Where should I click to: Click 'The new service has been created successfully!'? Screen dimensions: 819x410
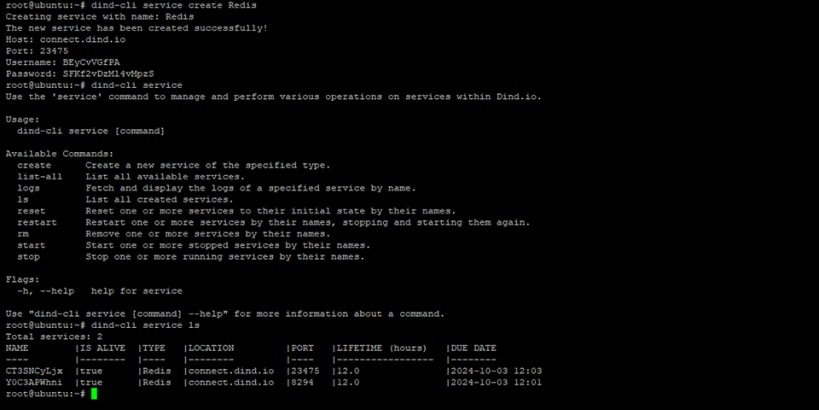137,28
